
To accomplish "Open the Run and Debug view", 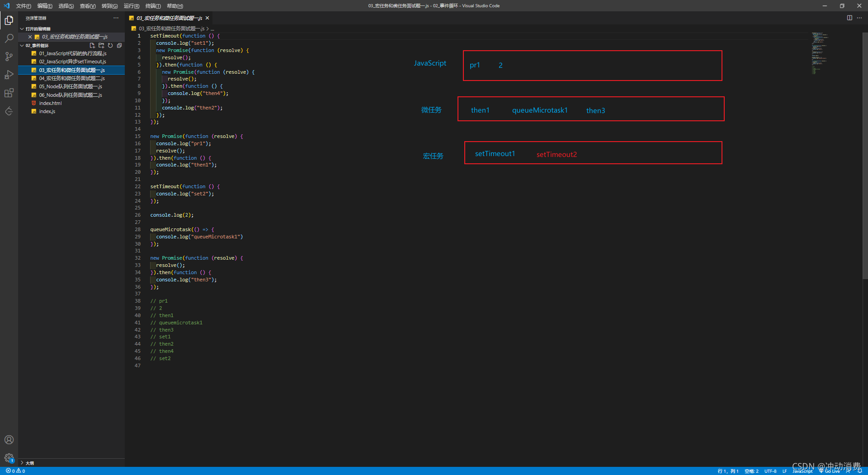I will [x=9, y=75].
